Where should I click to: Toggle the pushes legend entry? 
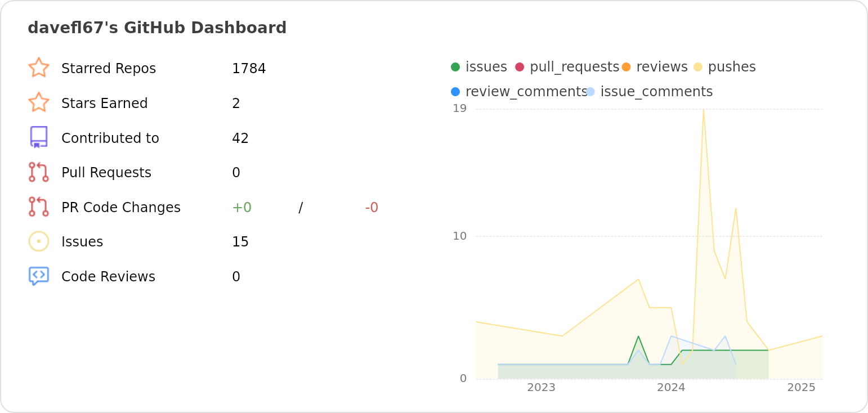pyautogui.click(x=725, y=67)
